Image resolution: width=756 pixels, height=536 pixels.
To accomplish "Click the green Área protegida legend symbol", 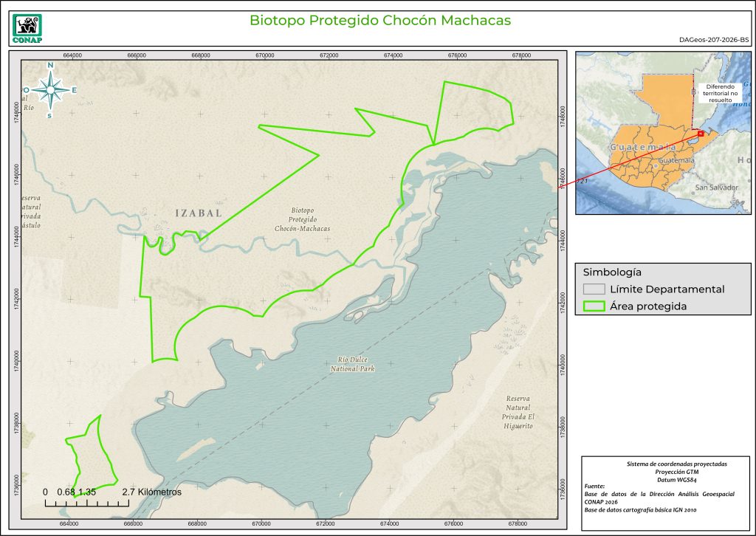I will pyautogui.click(x=593, y=307).
